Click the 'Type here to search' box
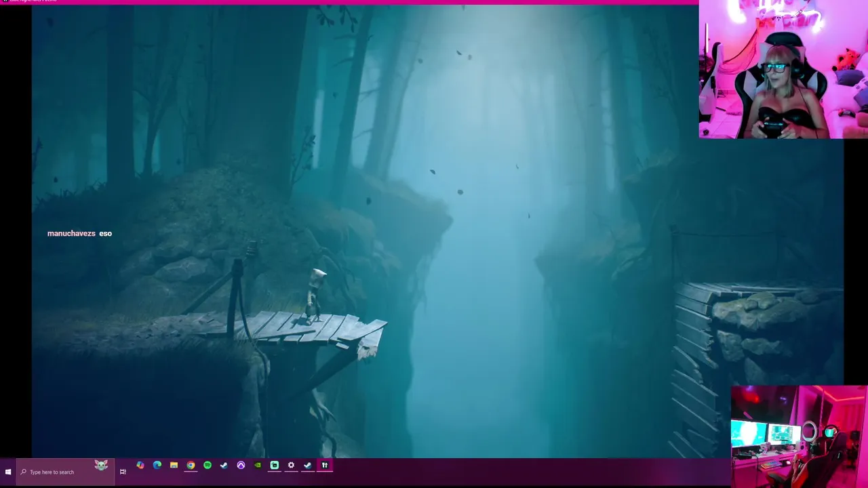 point(65,472)
